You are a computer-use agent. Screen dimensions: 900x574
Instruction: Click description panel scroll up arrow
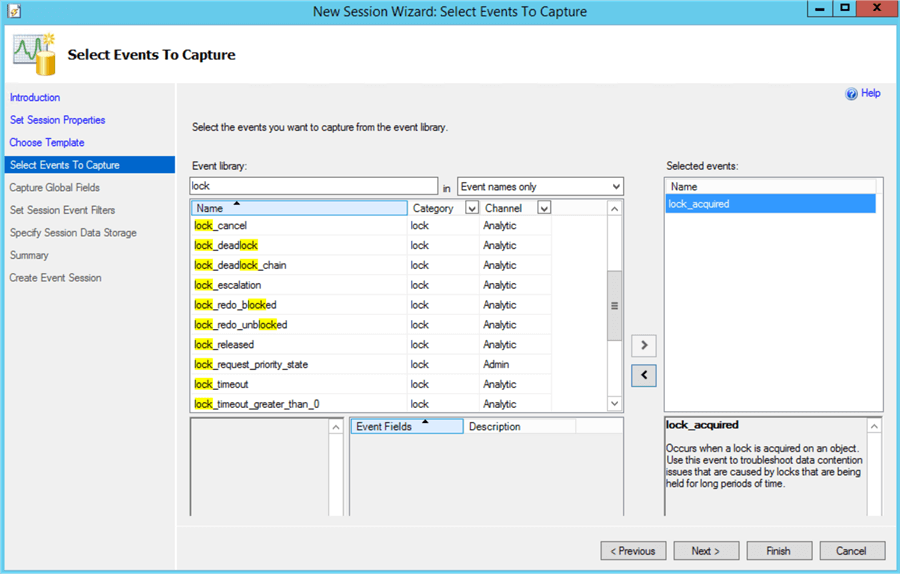tap(874, 426)
